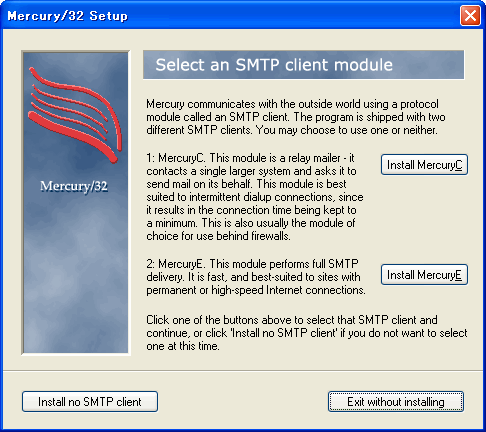
Task: Click the 'permanent or high-speed Internet connections' line
Action: point(256,290)
